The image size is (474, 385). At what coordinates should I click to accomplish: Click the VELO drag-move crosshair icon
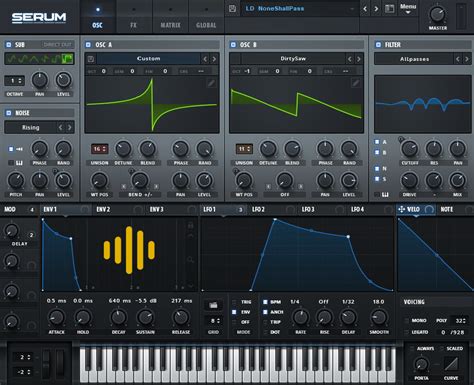point(401,209)
